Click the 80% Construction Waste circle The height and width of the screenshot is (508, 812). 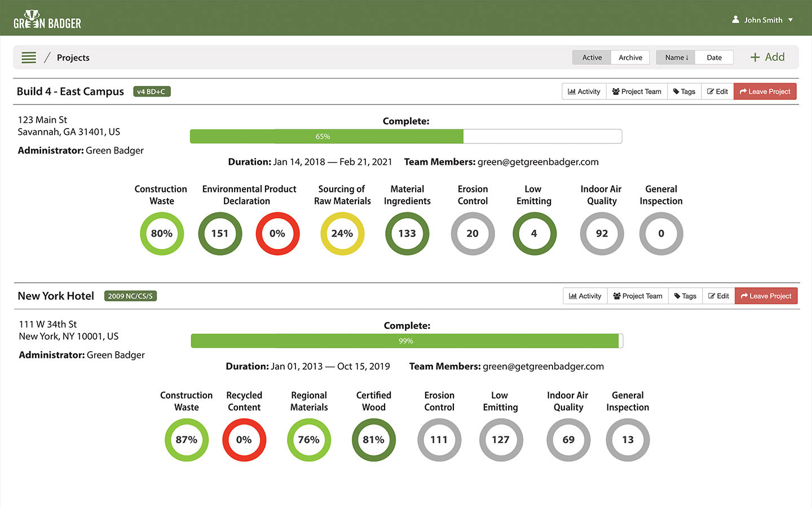162,234
